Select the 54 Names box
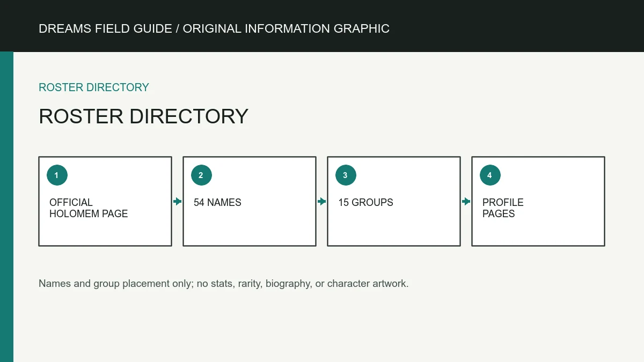This screenshot has height=362, width=644. [x=250, y=201]
